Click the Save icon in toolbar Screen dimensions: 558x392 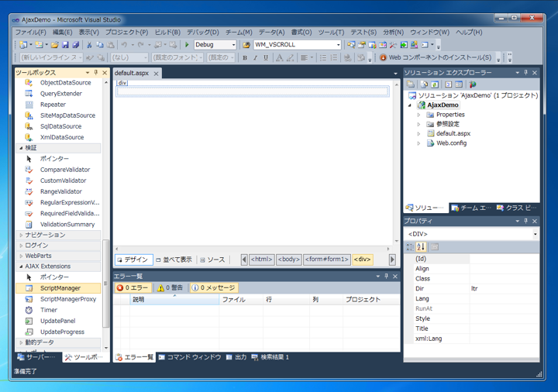click(x=65, y=45)
